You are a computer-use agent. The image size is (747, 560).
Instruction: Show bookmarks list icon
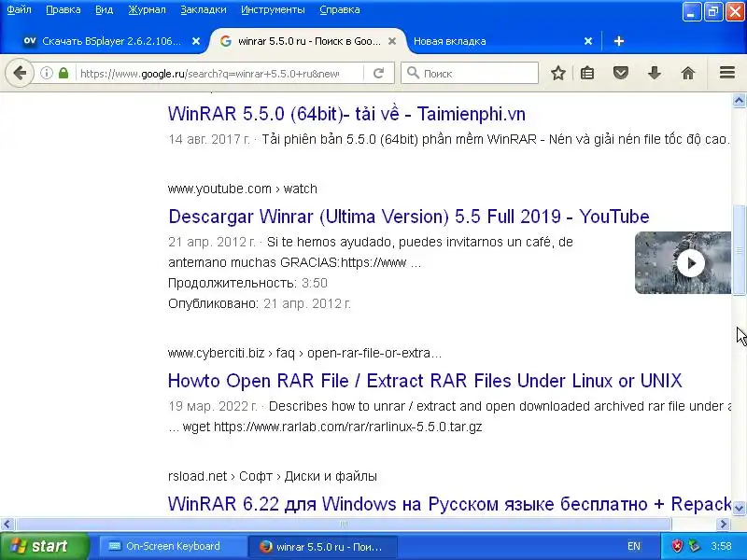coord(587,73)
